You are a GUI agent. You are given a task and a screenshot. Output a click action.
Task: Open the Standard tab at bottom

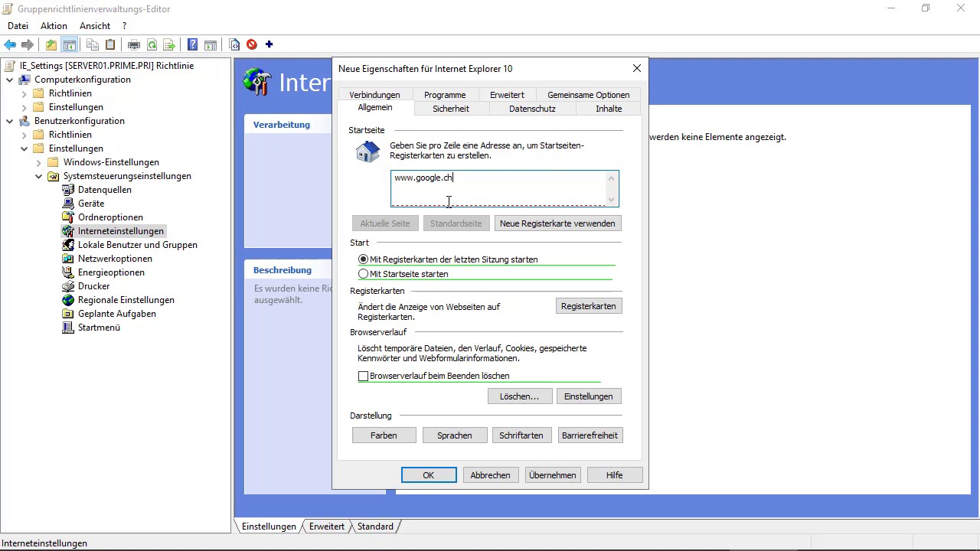tap(375, 527)
